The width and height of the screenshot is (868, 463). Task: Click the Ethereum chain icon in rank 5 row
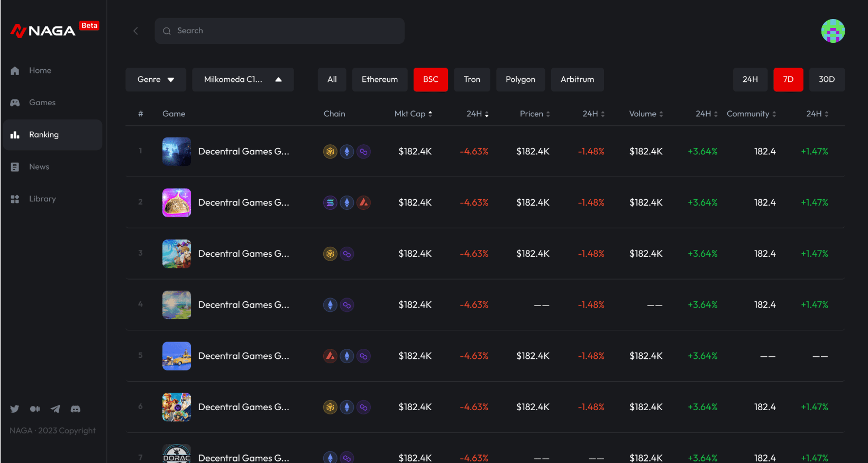[347, 356]
